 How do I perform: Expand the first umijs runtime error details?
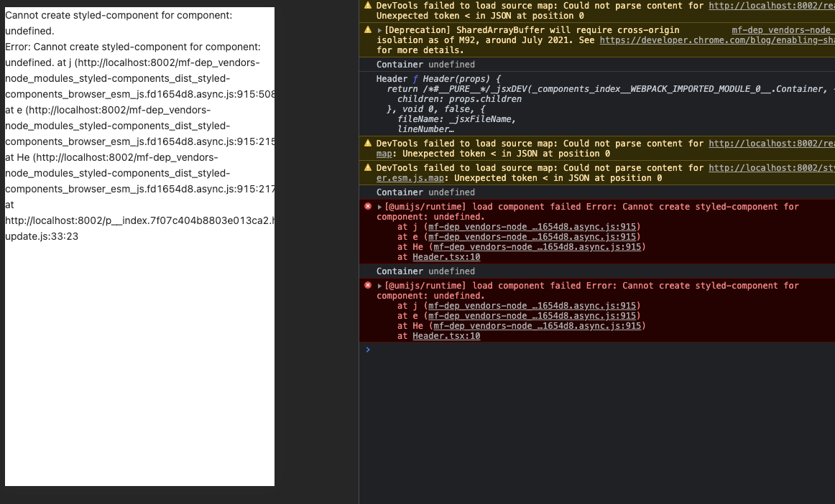point(379,207)
